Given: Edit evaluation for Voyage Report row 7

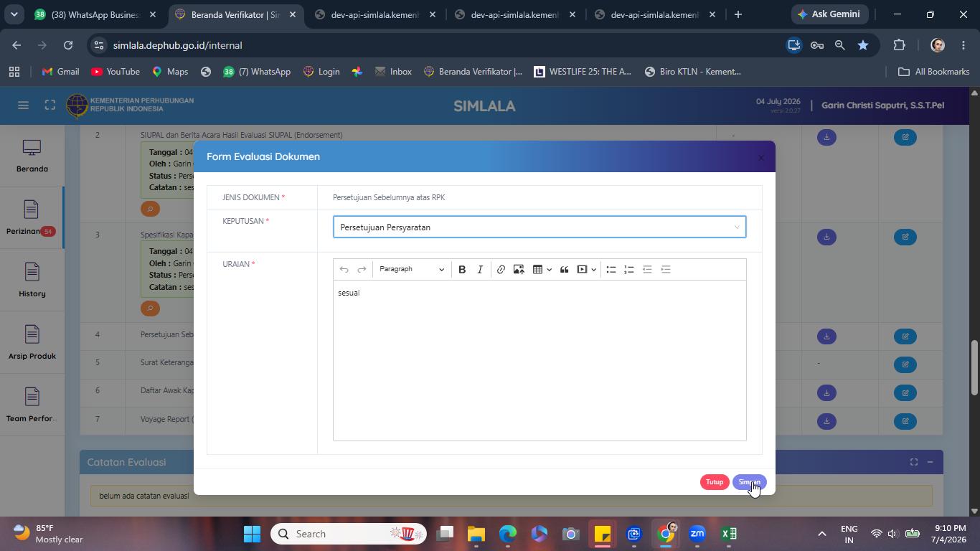Looking at the screenshot, I should coord(905,421).
